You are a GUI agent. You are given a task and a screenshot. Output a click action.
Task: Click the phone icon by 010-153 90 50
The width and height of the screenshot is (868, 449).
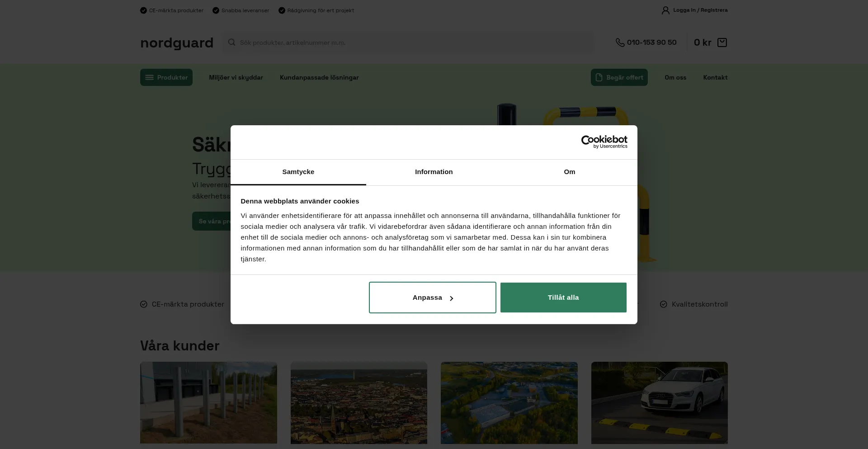[620, 43]
